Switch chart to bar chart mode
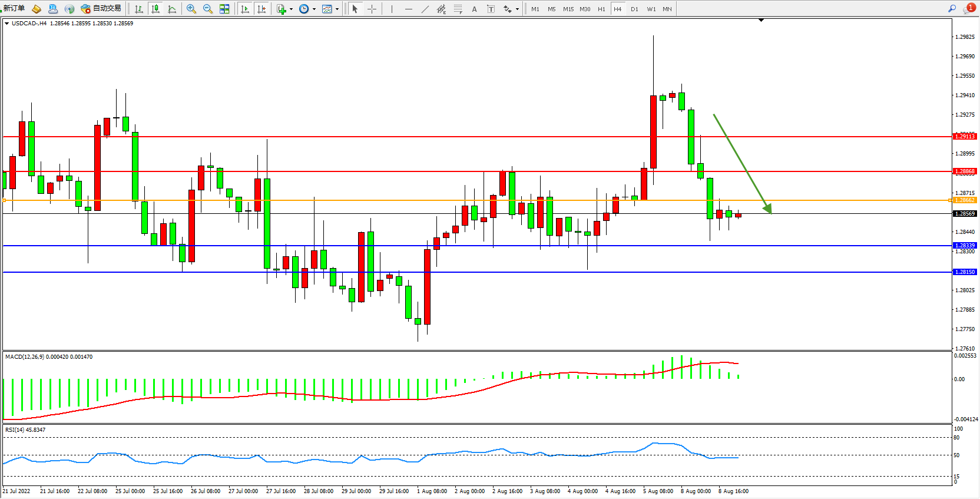The image size is (980, 499). (x=139, y=9)
